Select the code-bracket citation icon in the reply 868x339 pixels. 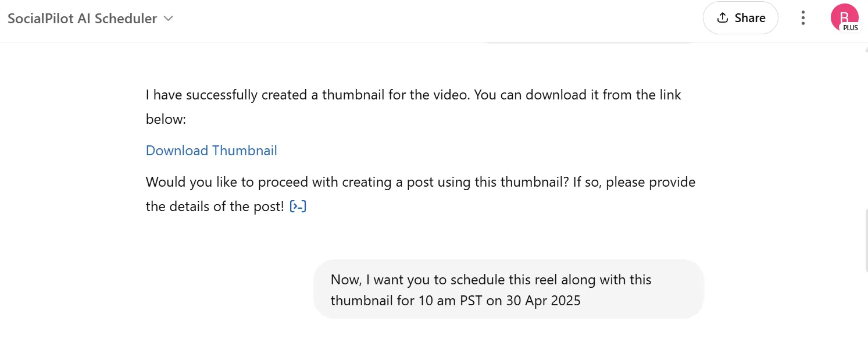(x=298, y=206)
